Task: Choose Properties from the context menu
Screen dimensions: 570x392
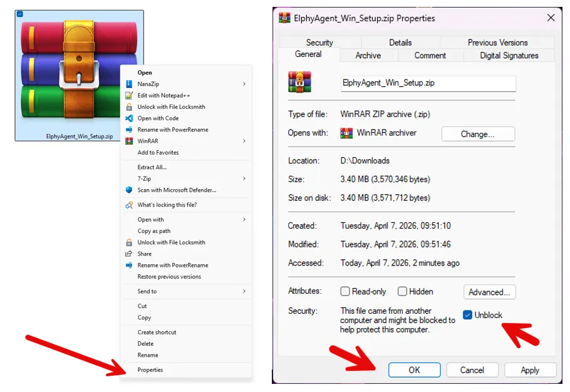Action: [150, 370]
